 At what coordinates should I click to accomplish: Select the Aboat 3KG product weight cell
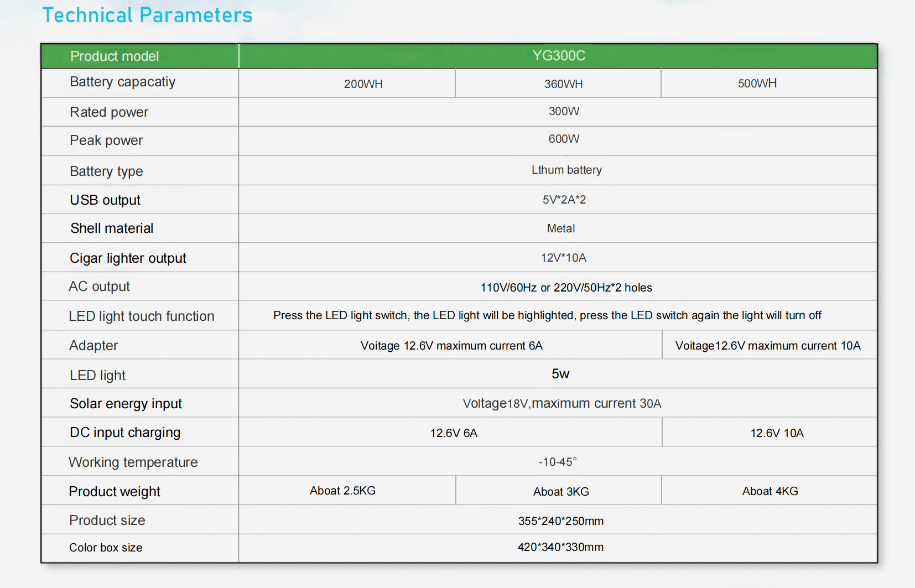561,492
